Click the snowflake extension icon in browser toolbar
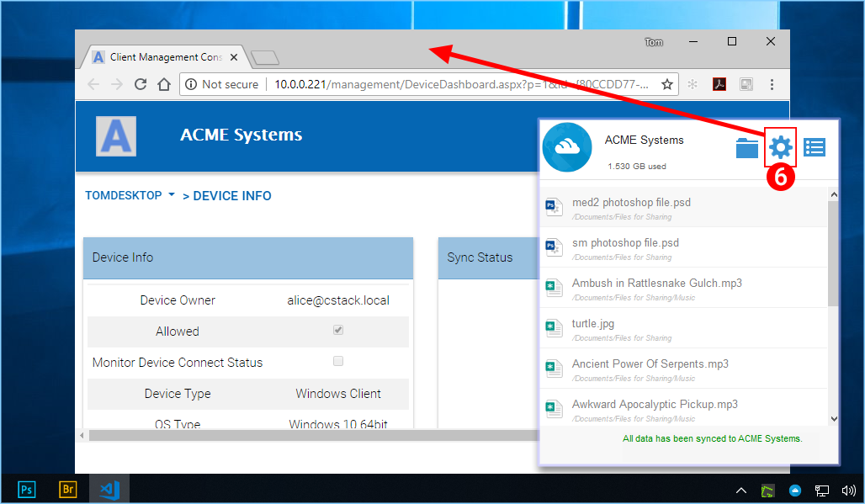 [x=693, y=84]
